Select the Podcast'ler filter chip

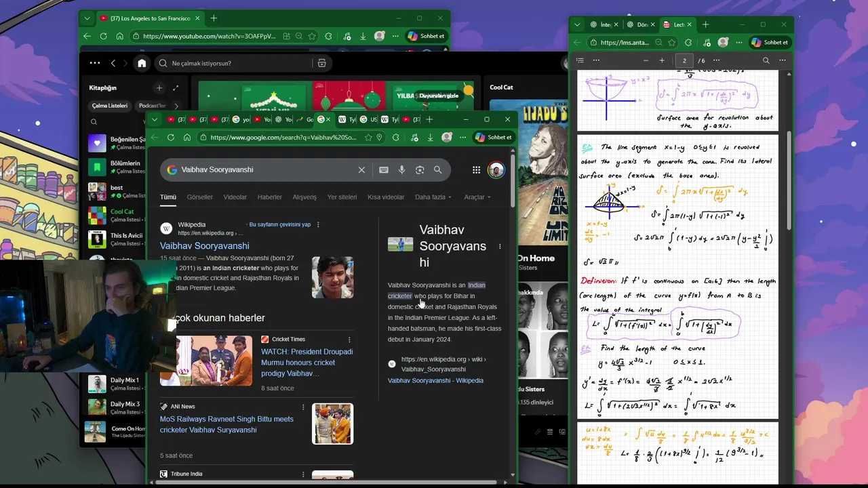(152, 106)
